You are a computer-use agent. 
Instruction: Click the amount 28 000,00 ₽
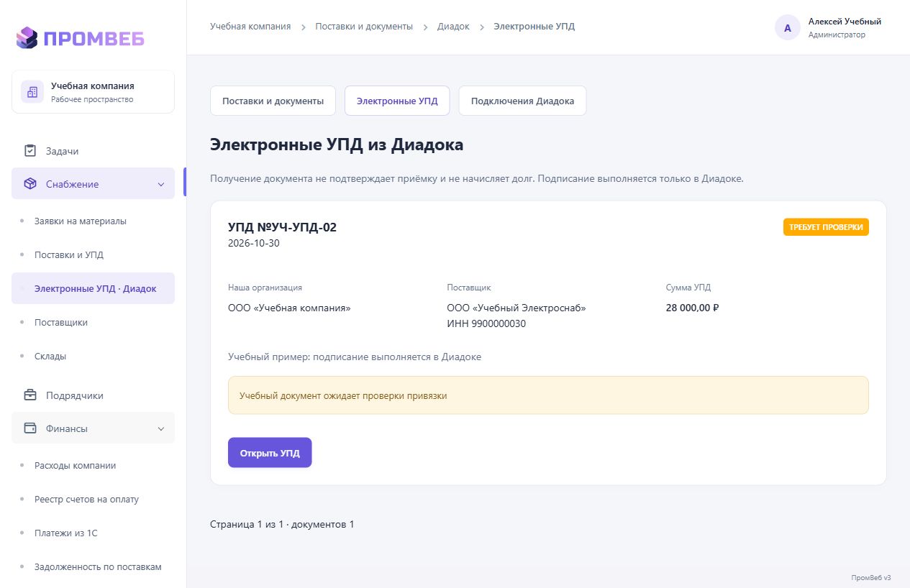coord(693,308)
